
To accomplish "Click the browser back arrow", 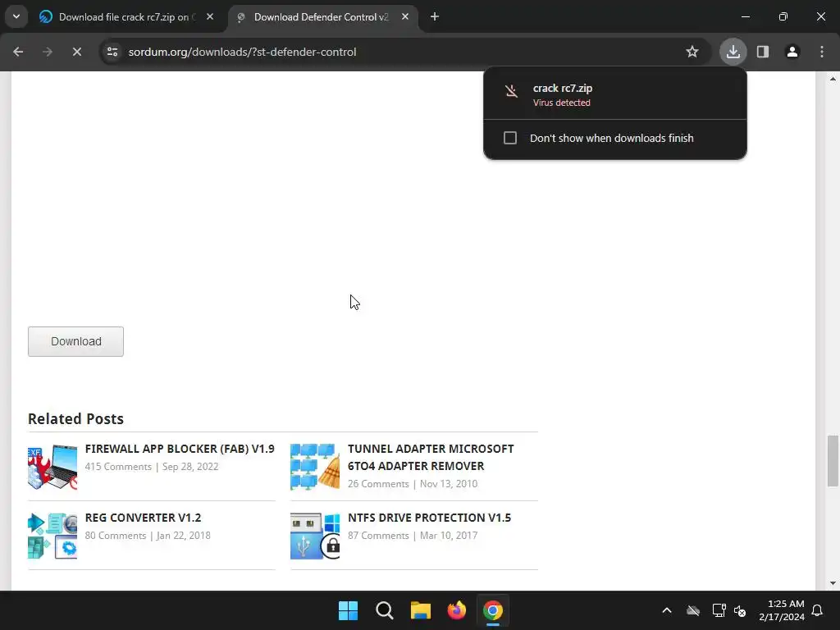I will point(18,52).
